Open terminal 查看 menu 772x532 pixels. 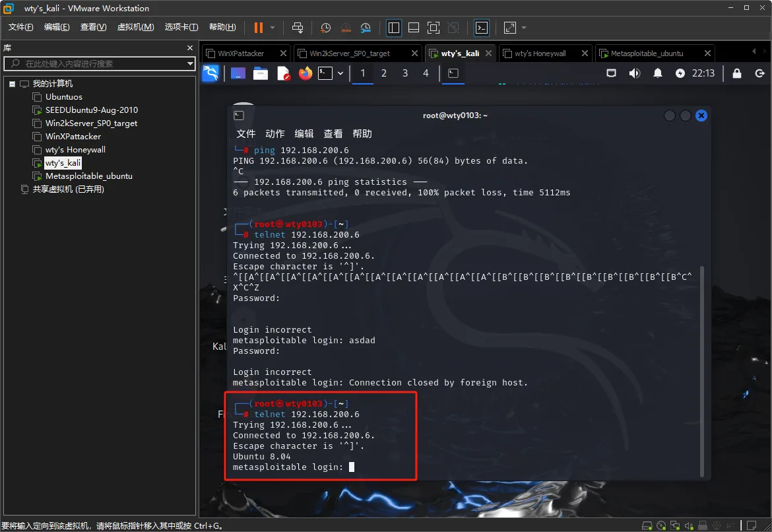point(333,133)
